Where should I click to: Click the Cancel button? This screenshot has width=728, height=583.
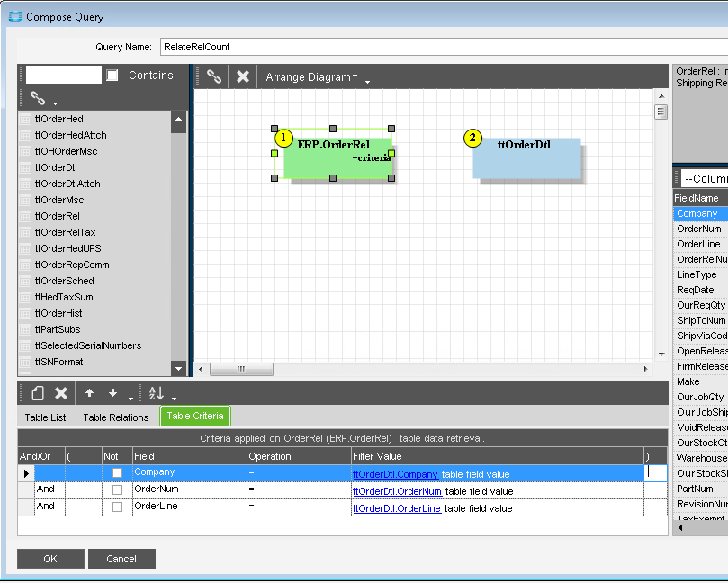121,559
